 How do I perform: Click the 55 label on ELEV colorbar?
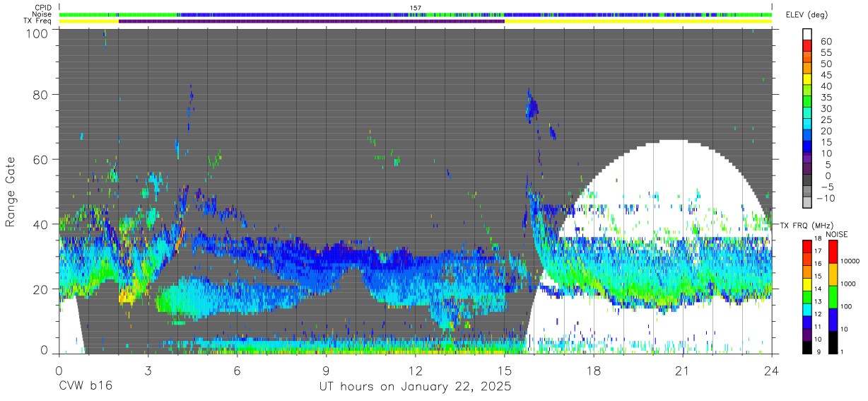pyautogui.click(x=826, y=53)
